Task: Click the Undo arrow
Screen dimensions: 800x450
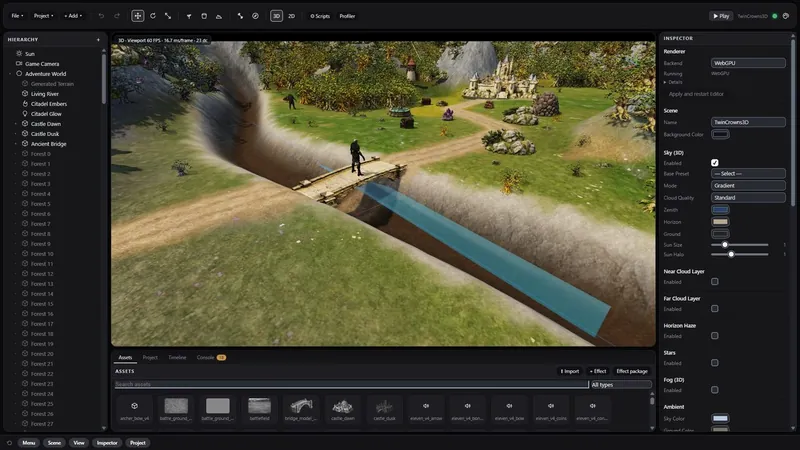Action: click(x=101, y=16)
